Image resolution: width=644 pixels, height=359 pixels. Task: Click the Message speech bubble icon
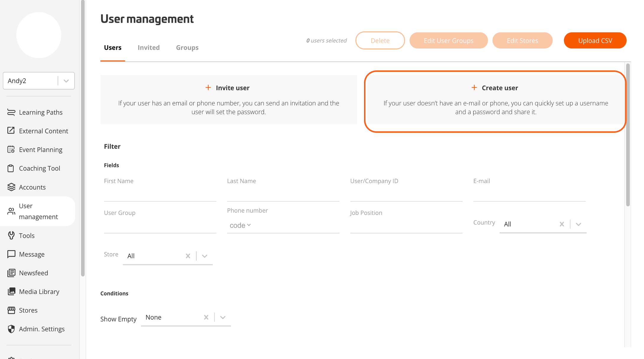(x=11, y=254)
